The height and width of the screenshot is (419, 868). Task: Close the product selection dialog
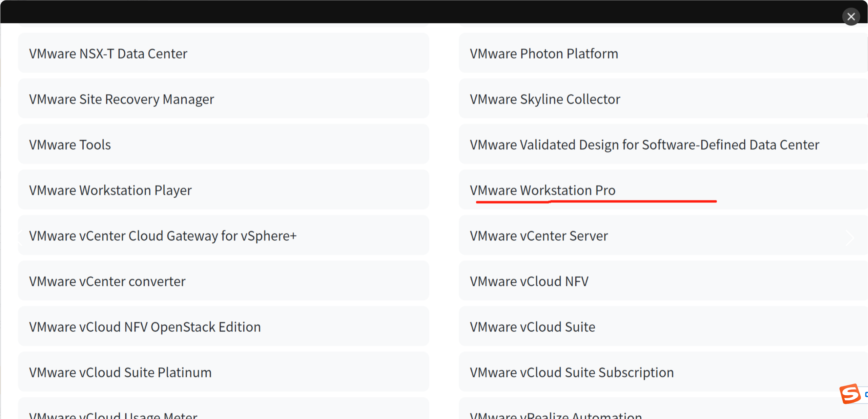click(x=851, y=16)
